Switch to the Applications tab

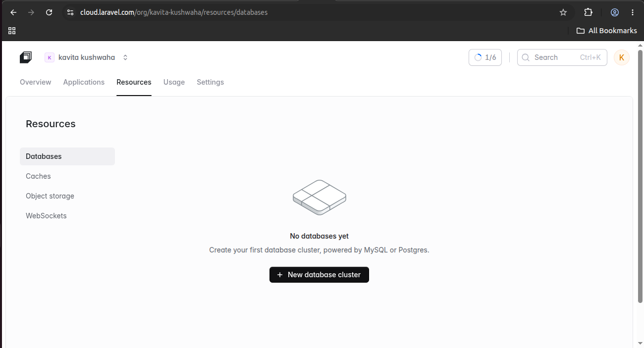(84, 82)
